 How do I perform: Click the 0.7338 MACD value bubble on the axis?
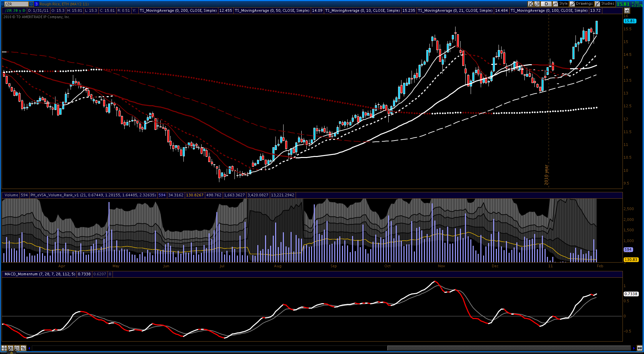631,294
